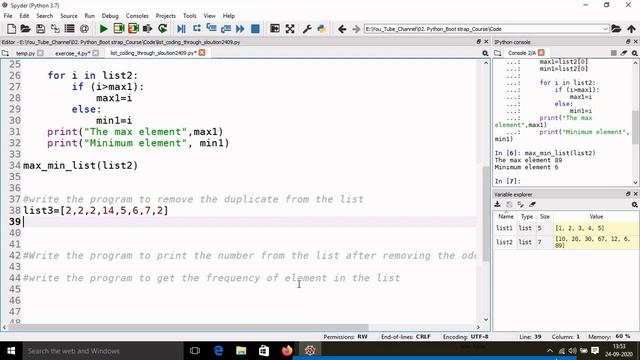Import data in Variable explorer
Viewport: 640px width, 360px height.
(x=498, y=204)
